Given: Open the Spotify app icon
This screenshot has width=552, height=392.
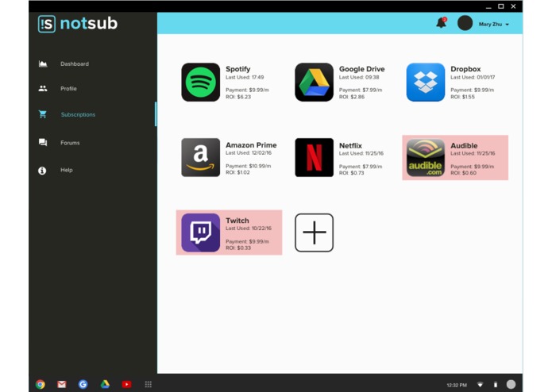Looking at the screenshot, I should coord(201,83).
